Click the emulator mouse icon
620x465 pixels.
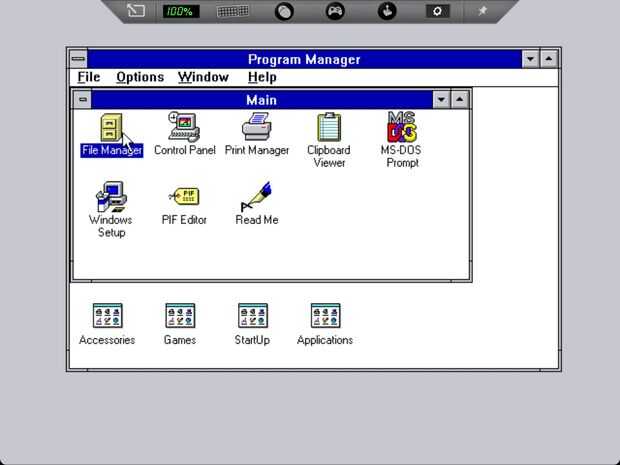tap(284, 11)
